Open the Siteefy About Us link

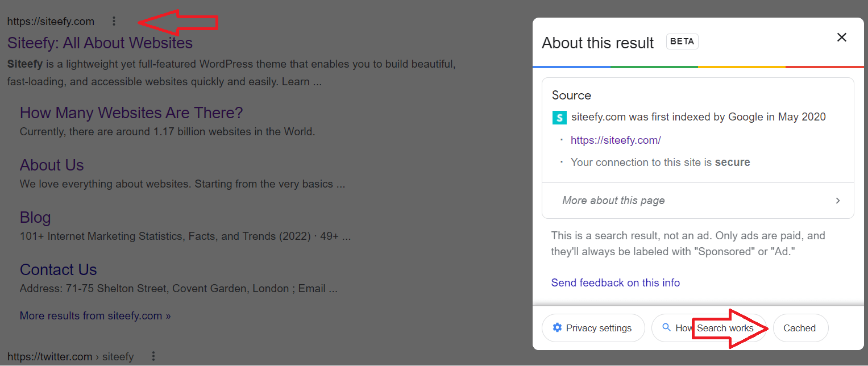tap(52, 165)
